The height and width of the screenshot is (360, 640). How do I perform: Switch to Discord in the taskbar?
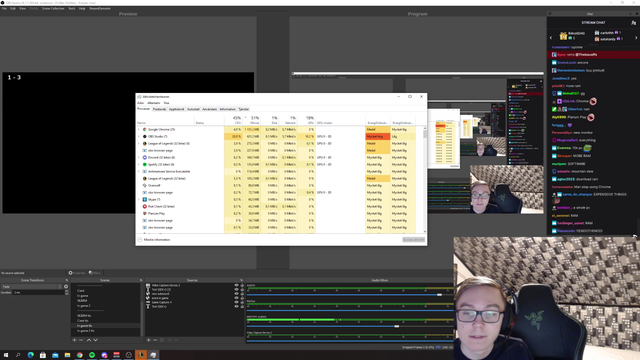tap(104, 355)
